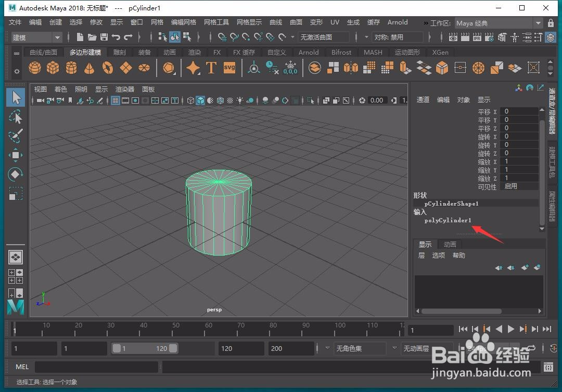
Task: Create a polygon cone from the shelf
Action: pos(90,68)
